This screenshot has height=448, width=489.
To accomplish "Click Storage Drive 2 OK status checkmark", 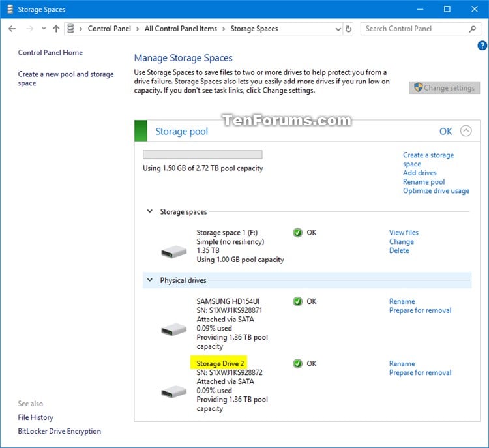I will click(297, 363).
